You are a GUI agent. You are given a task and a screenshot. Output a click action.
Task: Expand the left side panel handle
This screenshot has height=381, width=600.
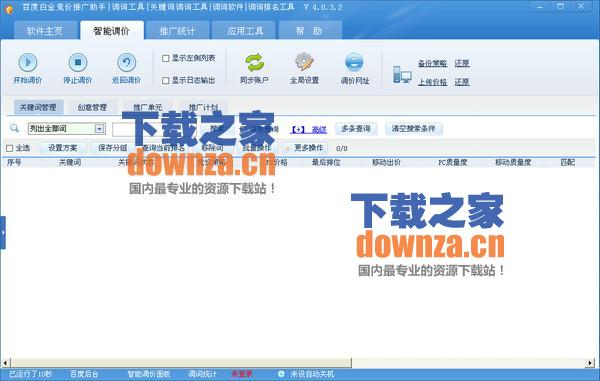[x=3, y=233]
